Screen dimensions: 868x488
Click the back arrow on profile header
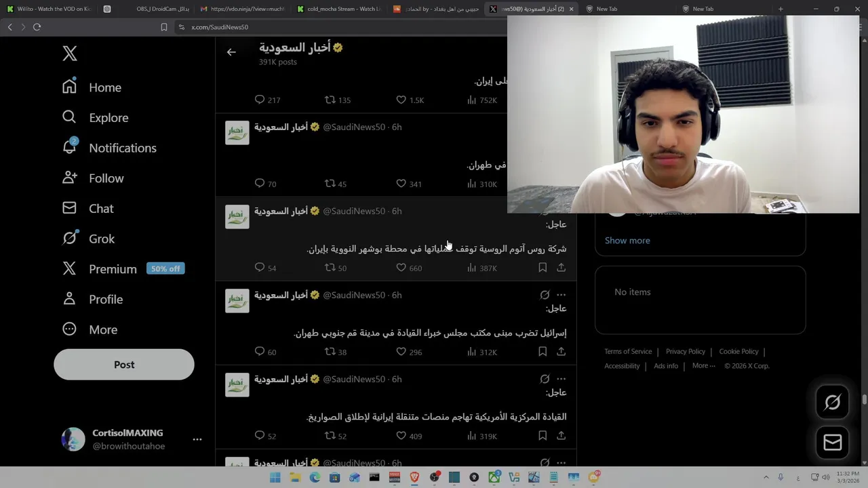(231, 52)
